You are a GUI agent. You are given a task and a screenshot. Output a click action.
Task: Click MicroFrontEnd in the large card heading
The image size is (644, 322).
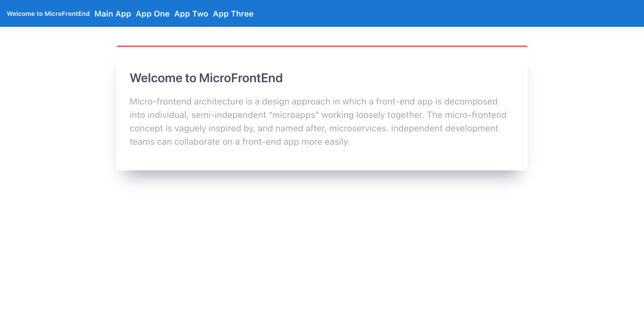pyautogui.click(x=241, y=78)
